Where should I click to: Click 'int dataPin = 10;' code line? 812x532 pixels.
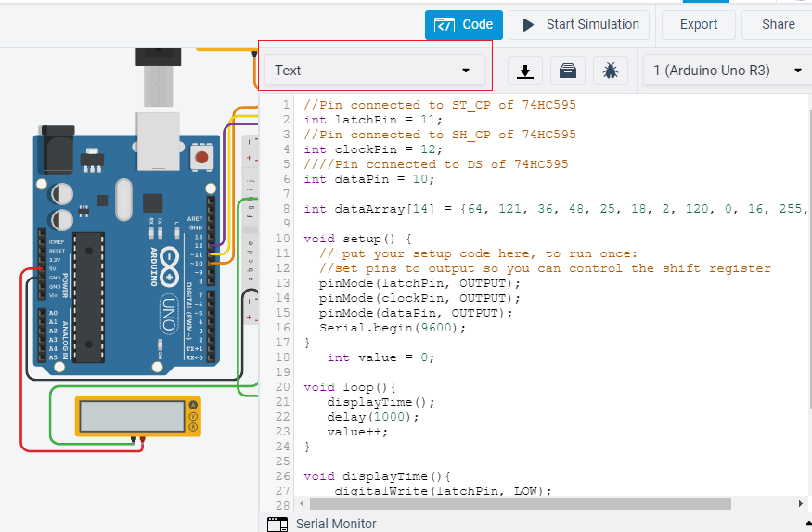pos(368,179)
